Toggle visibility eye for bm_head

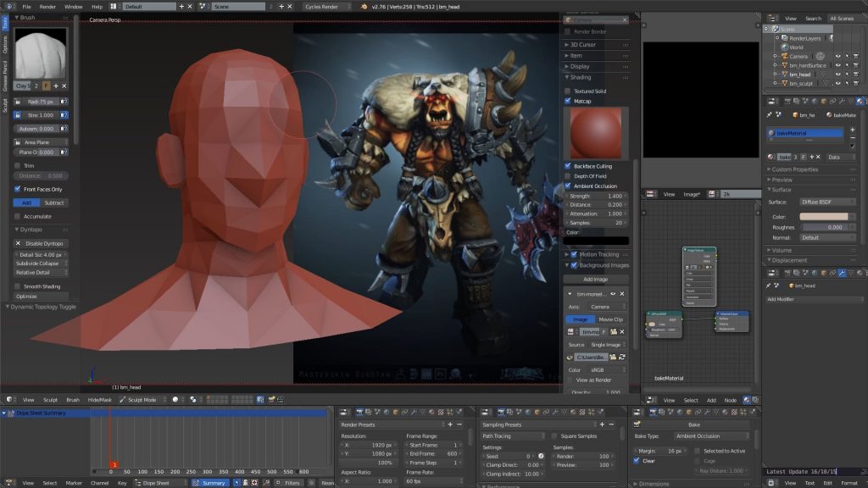(838, 75)
